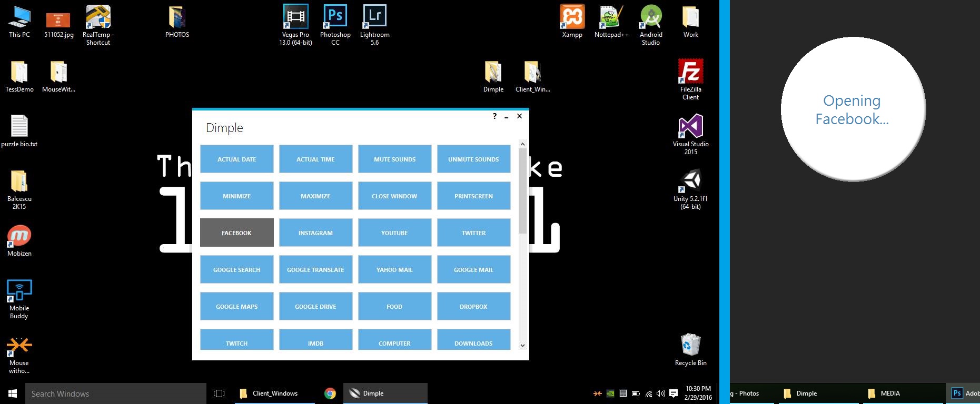The height and width of the screenshot is (404, 980).
Task: Select the Unity 5.2.1f1 desktop icon
Action: pos(690,189)
